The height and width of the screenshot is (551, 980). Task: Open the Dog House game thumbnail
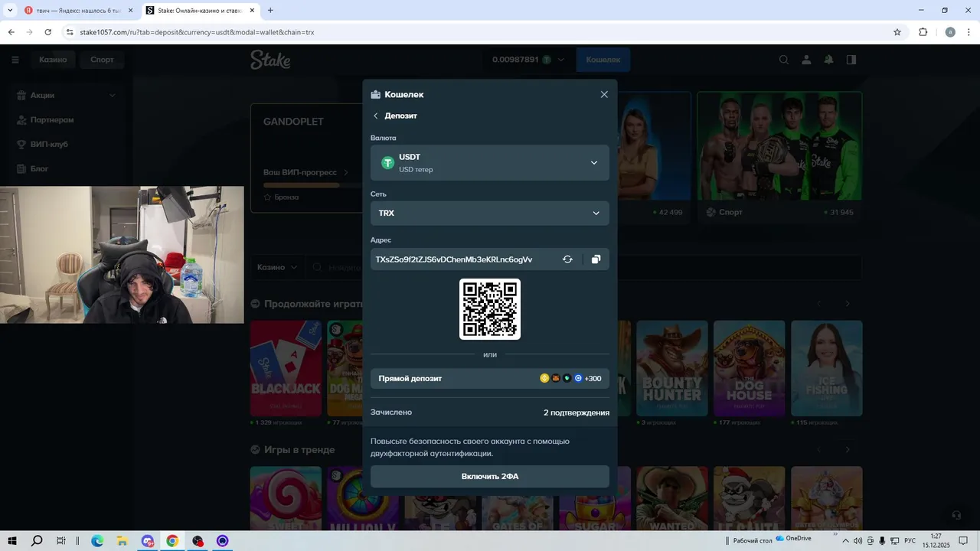pyautogui.click(x=749, y=368)
